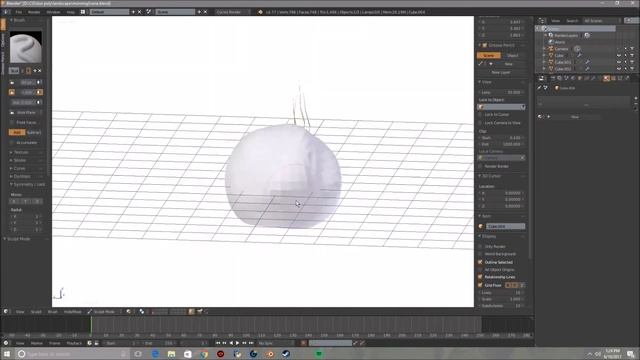Select the Object grease pencil source button
640x360 pixels.
tap(513, 56)
